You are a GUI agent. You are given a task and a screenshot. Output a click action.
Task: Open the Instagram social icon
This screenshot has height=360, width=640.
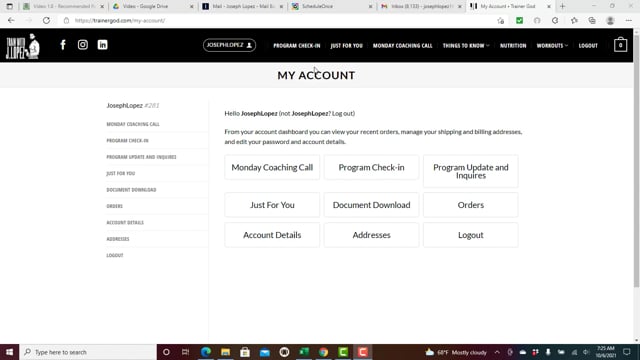point(82,45)
